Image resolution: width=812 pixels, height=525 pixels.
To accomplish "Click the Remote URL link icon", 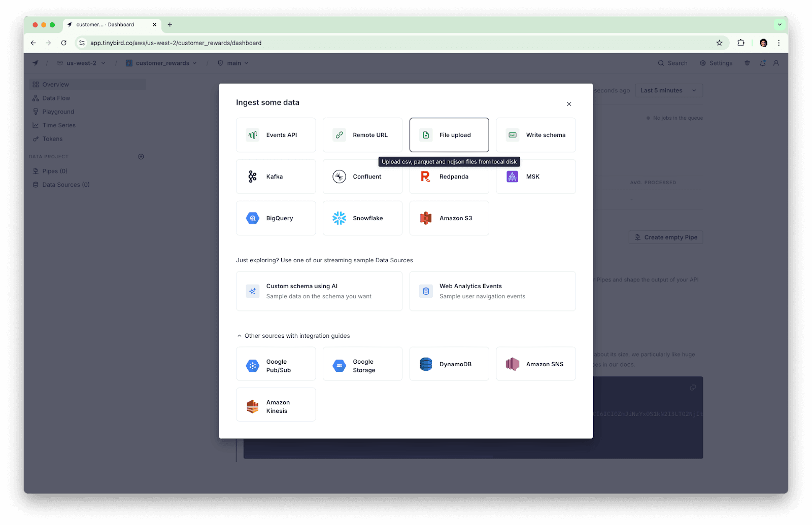I will pyautogui.click(x=339, y=135).
